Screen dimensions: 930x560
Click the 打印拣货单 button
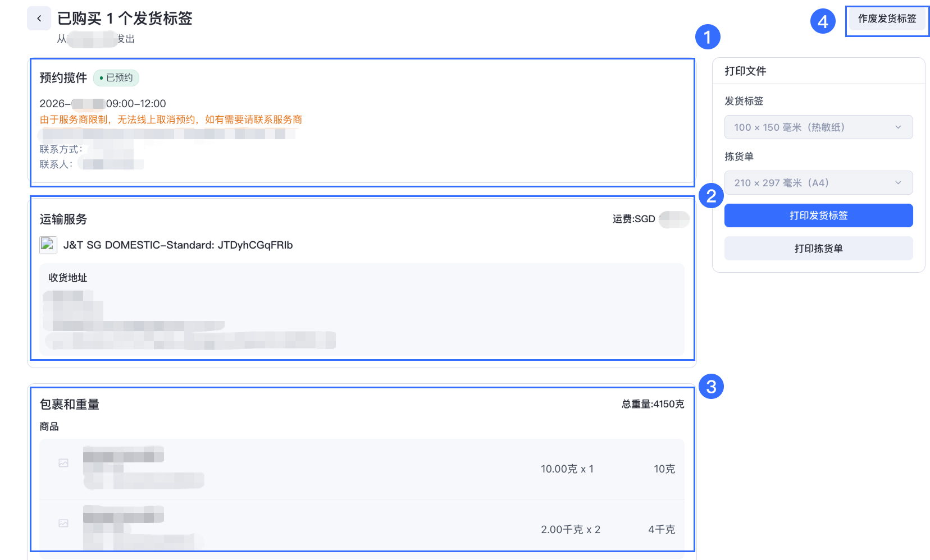818,248
